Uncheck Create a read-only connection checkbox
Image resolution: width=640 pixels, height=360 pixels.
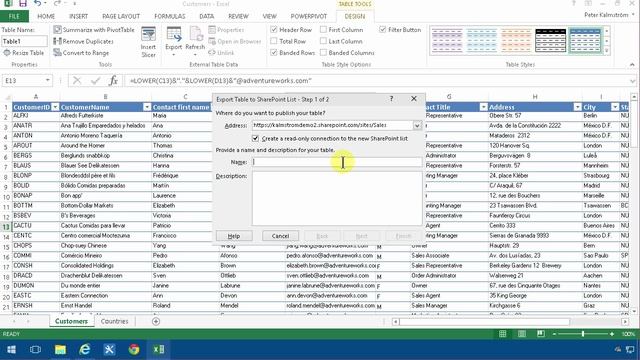click(x=256, y=138)
